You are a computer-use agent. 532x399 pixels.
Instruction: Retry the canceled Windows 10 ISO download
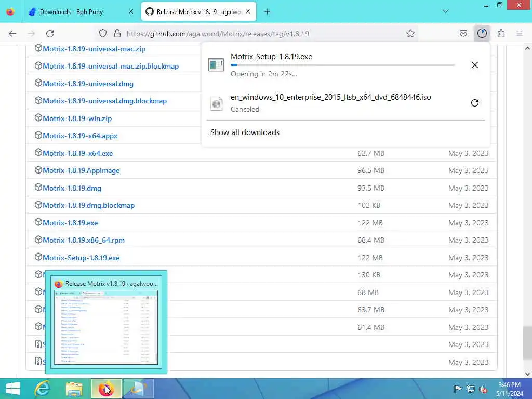click(x=475, y=103)
